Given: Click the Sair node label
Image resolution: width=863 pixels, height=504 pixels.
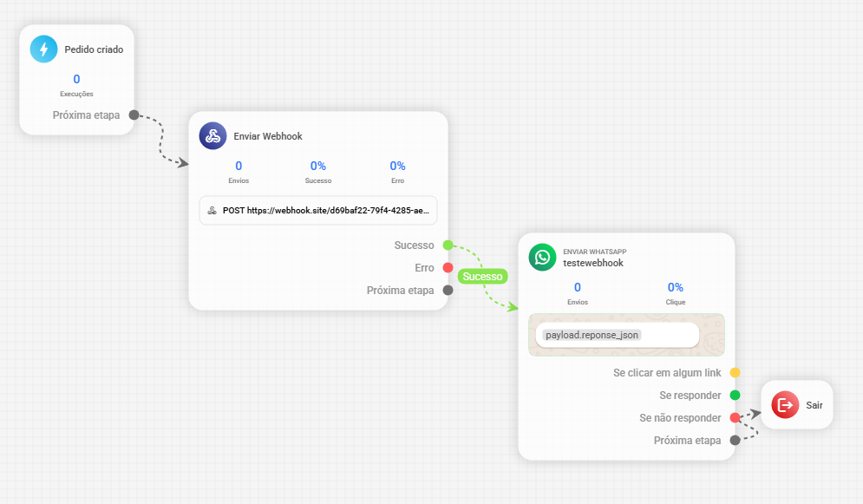Looking at the screenshot, I should (x=814, y=405).
